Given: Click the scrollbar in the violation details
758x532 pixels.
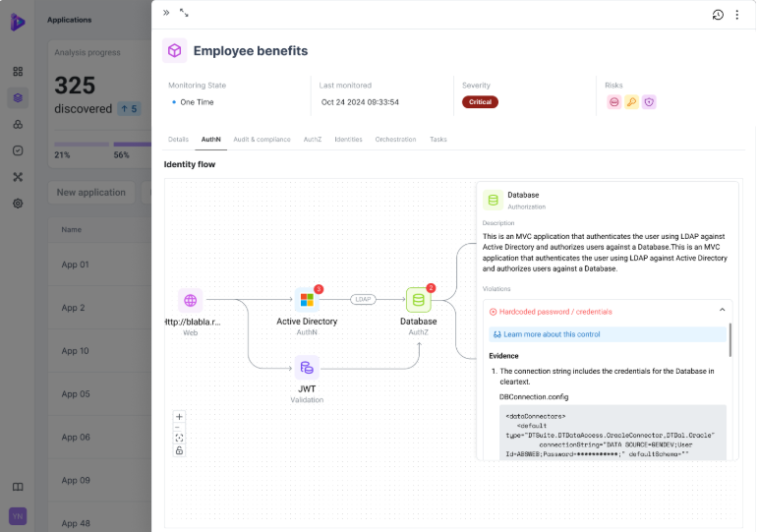Looking at the screenshot, I should (x=729, y=339).
